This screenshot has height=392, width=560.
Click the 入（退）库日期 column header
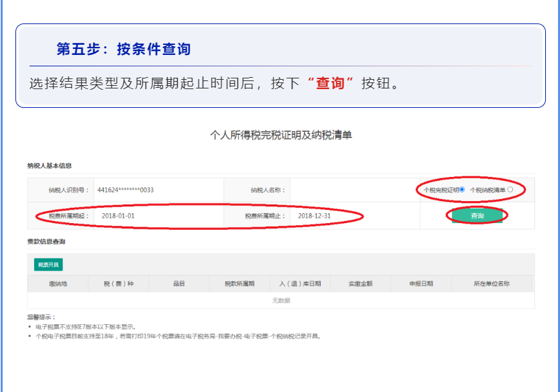[x=300, y=283]
